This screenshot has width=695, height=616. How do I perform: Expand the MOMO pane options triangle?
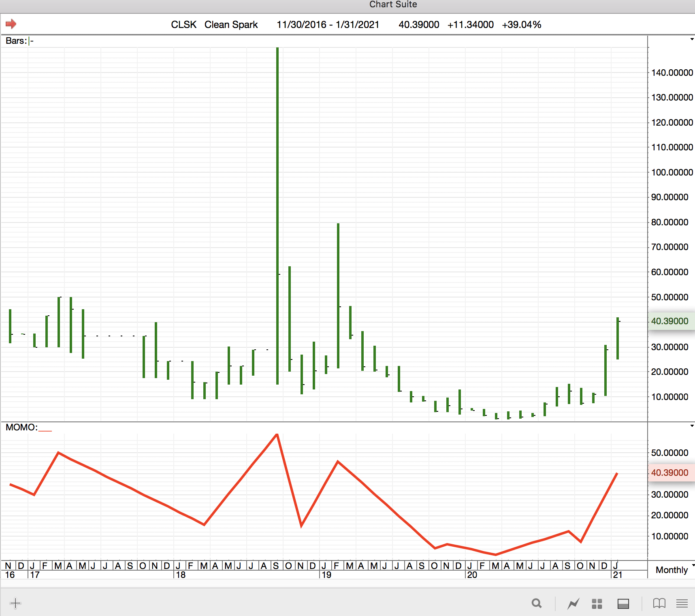pos(692,426)
